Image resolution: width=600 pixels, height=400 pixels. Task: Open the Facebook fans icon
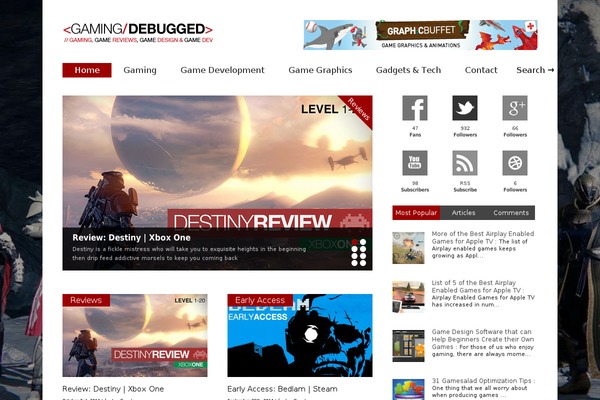(415, 108)
